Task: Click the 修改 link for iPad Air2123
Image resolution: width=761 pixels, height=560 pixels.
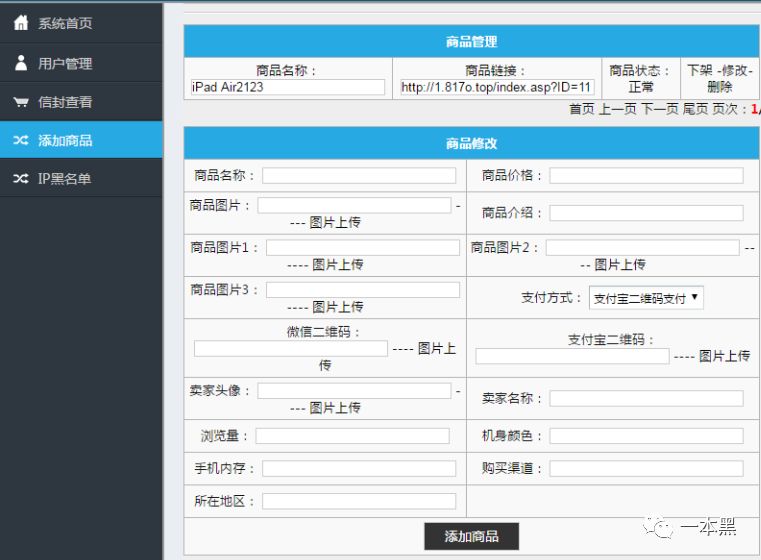Action: [x=734, y=70]
